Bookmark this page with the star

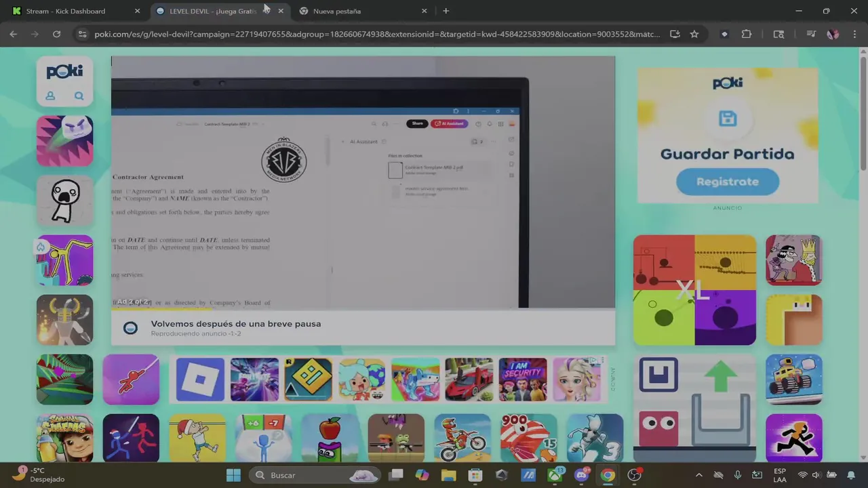(x=694, y=34)
